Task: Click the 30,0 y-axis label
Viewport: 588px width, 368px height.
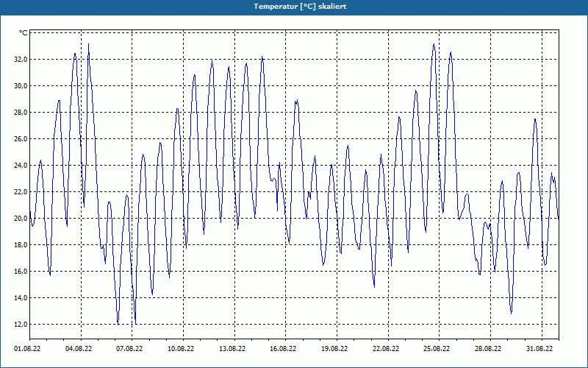Action: click(x=21, y=86)
